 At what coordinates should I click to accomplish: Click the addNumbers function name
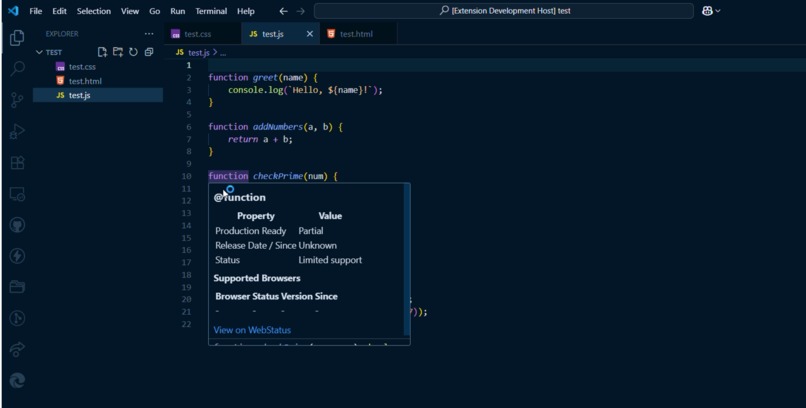278,127
